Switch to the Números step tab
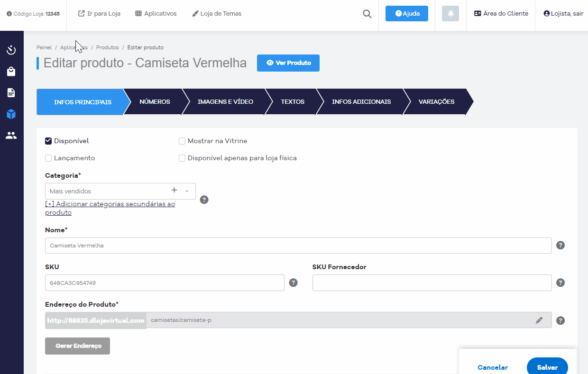 point(155,102)
